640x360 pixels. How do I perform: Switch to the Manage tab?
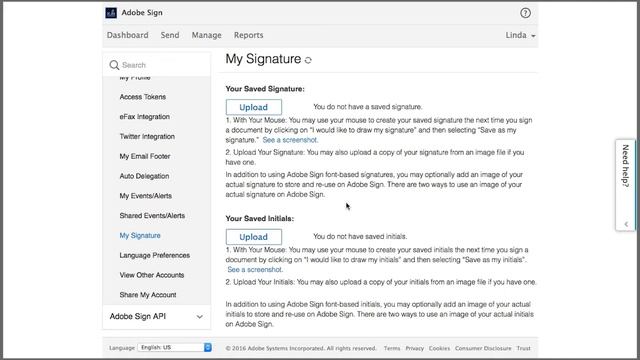(207, 35)
